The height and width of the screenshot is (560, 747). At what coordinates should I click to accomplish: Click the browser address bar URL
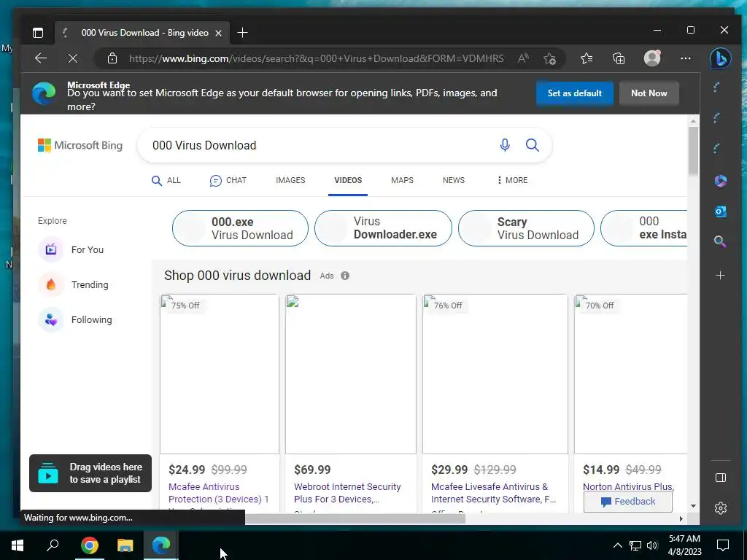click(x=316, y=58)
